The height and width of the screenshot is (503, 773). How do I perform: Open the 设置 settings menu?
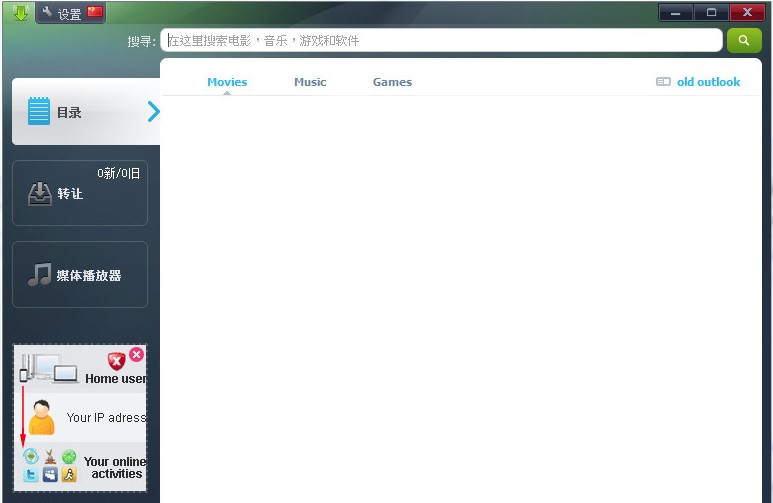point(62,13)
